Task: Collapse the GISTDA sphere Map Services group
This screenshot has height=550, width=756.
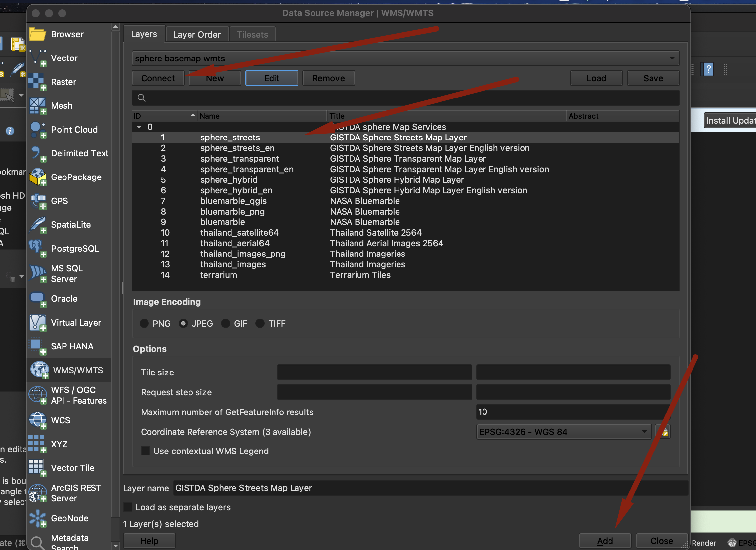Action: click(139, 127)
